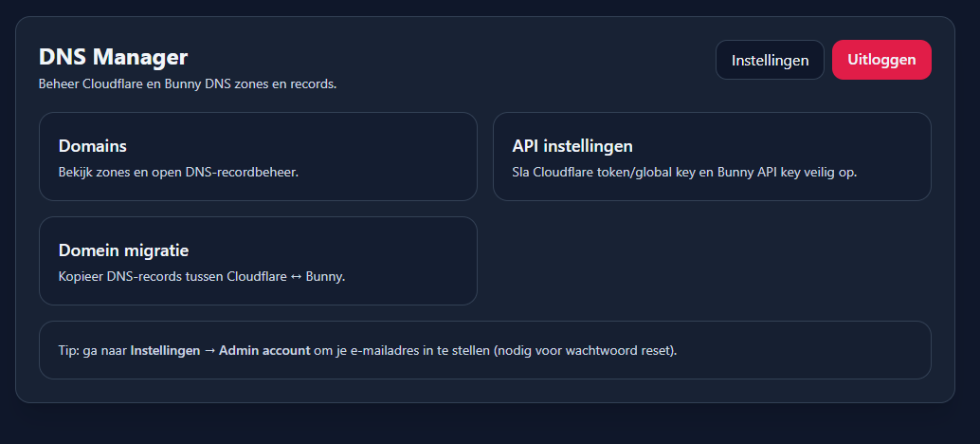980x444 pixels.
Task: Open the Domains card heading
Action: 93,146
